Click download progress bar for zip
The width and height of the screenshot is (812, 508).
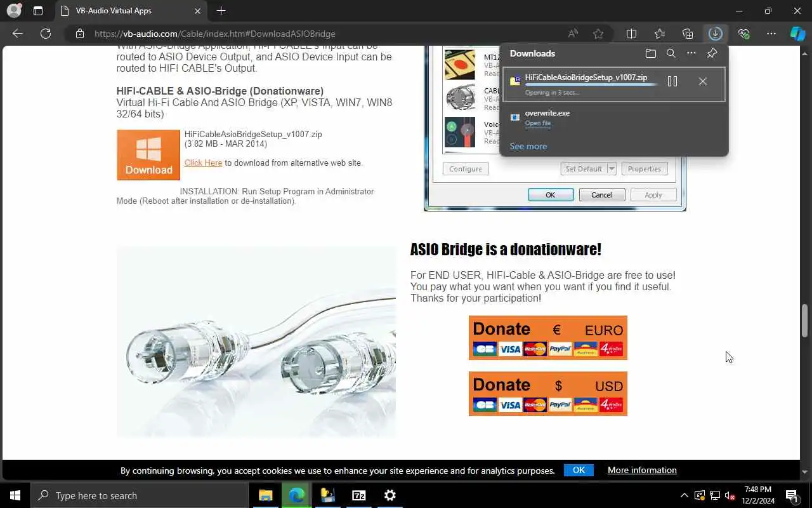(x=591, y=85)
